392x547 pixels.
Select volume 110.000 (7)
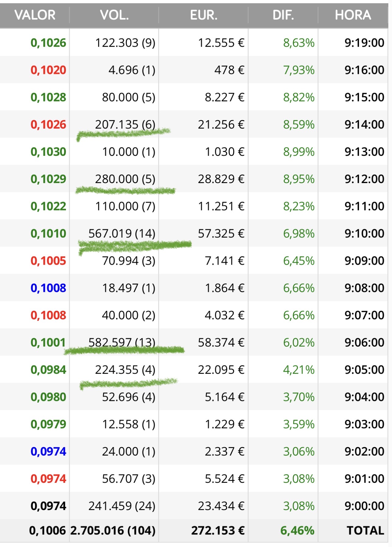point(125,206)
